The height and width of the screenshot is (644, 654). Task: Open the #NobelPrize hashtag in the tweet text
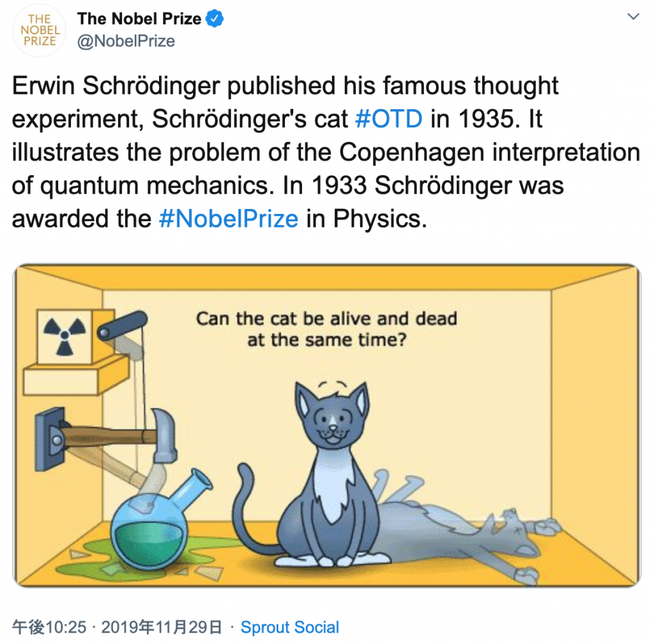click(228, 218)
